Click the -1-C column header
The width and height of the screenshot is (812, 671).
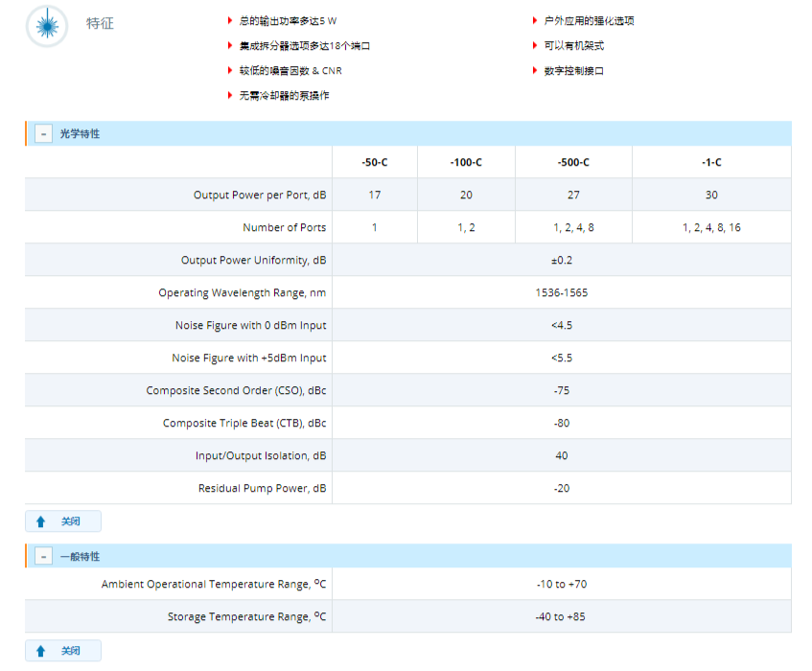[711, 162]
